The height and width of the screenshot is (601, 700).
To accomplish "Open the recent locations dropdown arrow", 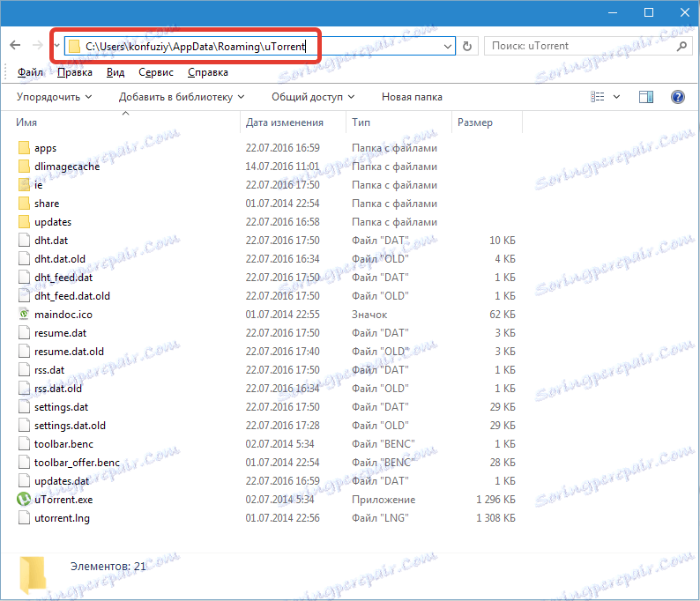I will [56, 46].
